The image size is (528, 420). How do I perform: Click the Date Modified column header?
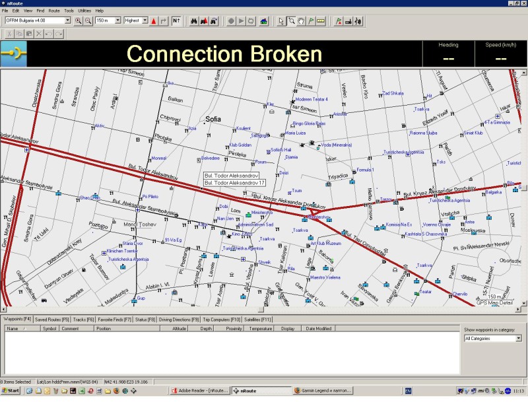coord(319,328)
